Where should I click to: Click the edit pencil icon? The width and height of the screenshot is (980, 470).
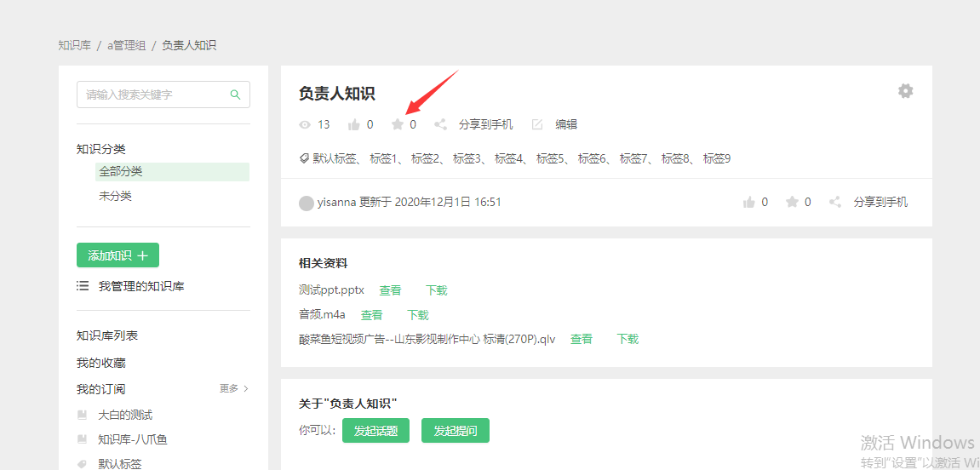537,124
